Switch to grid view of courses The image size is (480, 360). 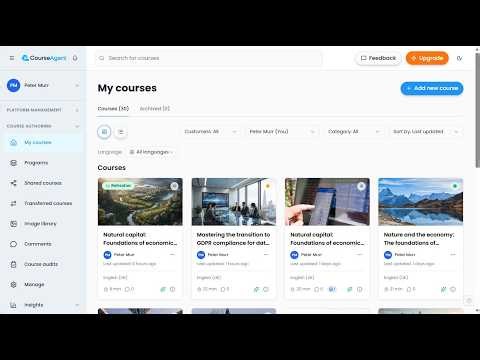(104, 132)
